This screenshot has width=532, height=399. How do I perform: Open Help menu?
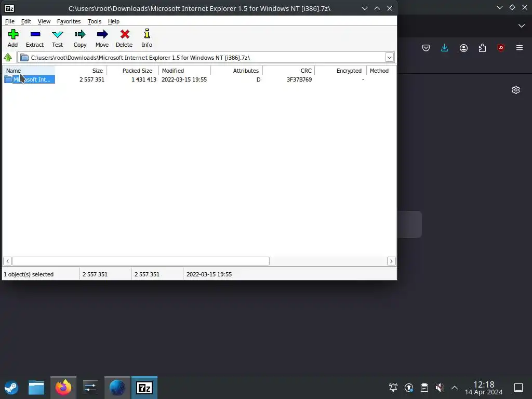coord(114,21)
